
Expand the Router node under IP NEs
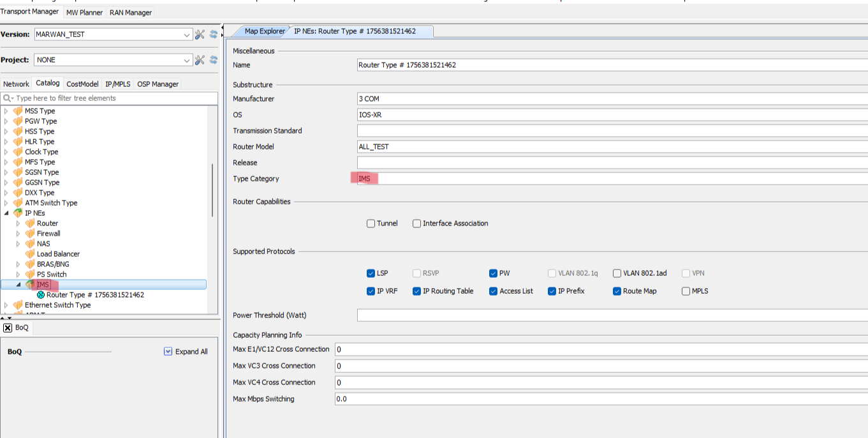coord(18,223)
